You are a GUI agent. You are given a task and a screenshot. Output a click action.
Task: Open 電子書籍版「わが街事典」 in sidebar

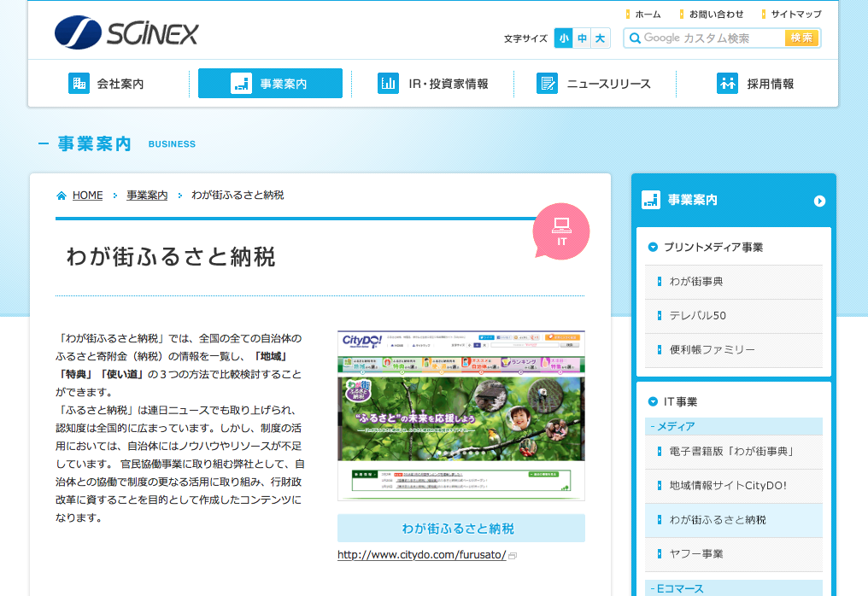click(734, 452)
